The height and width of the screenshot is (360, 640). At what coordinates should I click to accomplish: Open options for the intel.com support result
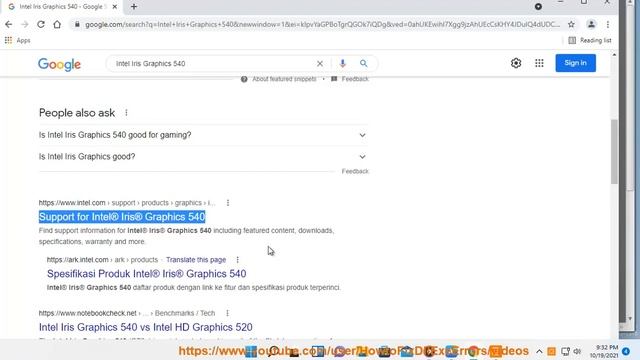228,203
